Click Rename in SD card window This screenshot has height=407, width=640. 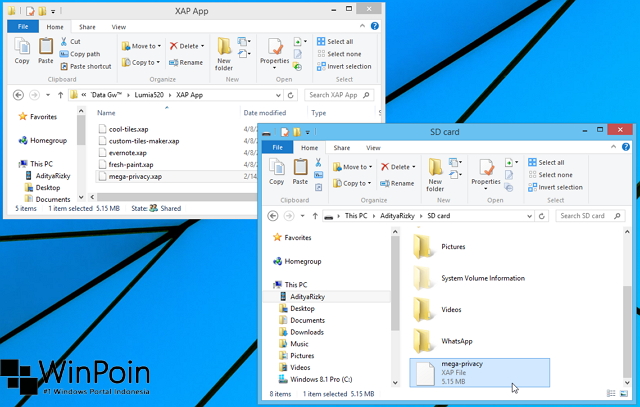(x=397, y=183)
